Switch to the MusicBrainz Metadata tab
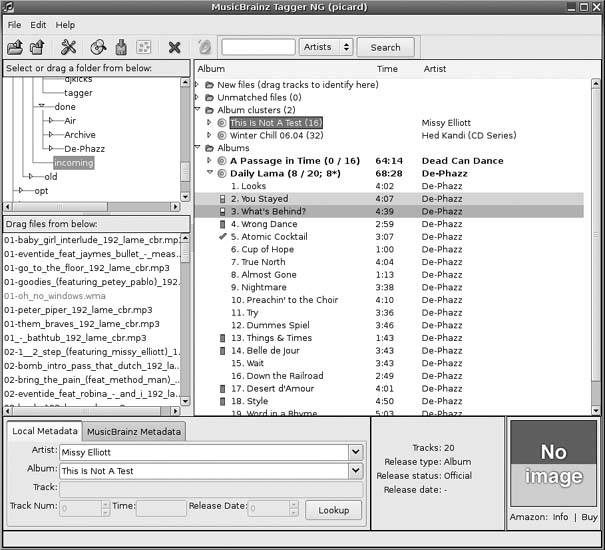Screen dimensions: 605x550 pos(134,432)
